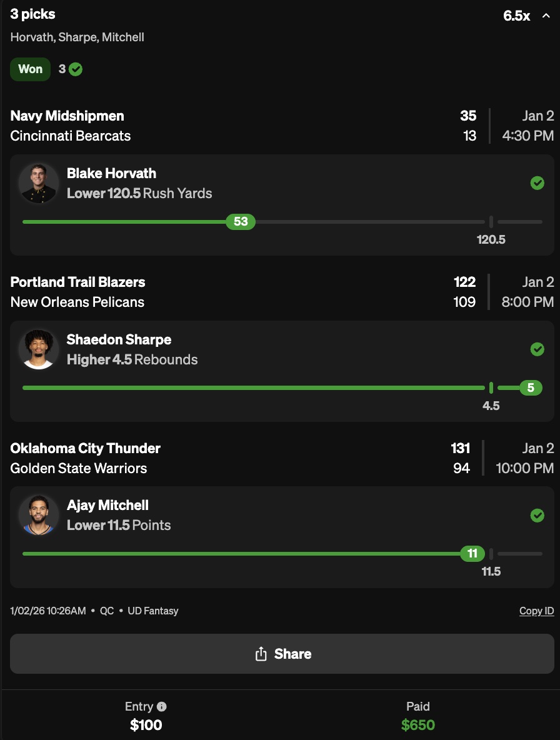This screenshot has width=560, height=740.
Task: Click the 6.5x multiplier label
Action: pos(516,16)
